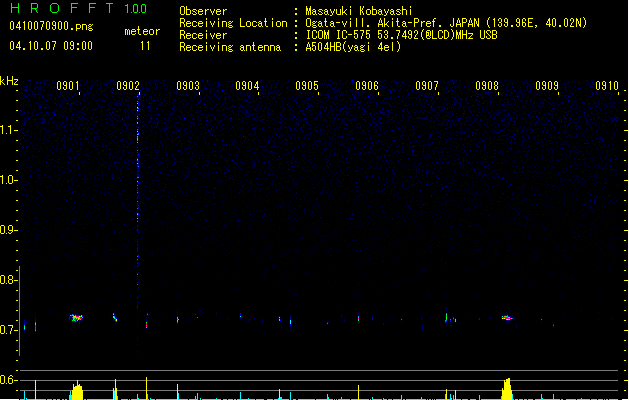
Task: Click the 0904 time marker
Action: pos(247,86)
